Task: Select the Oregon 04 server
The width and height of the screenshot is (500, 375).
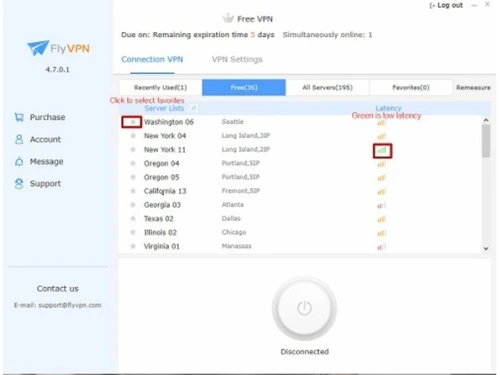Action: pos(162,163)
